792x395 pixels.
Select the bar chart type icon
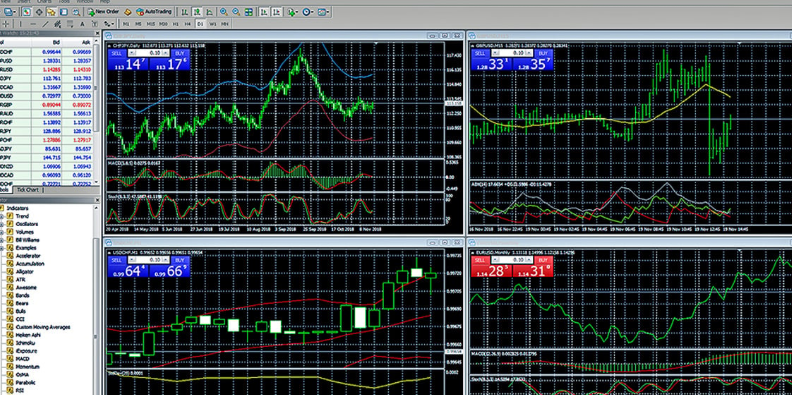185,12
